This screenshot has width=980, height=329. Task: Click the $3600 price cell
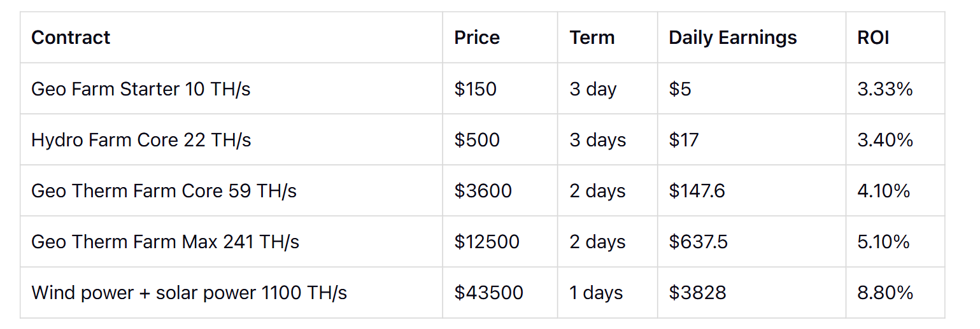coord(483,191)
